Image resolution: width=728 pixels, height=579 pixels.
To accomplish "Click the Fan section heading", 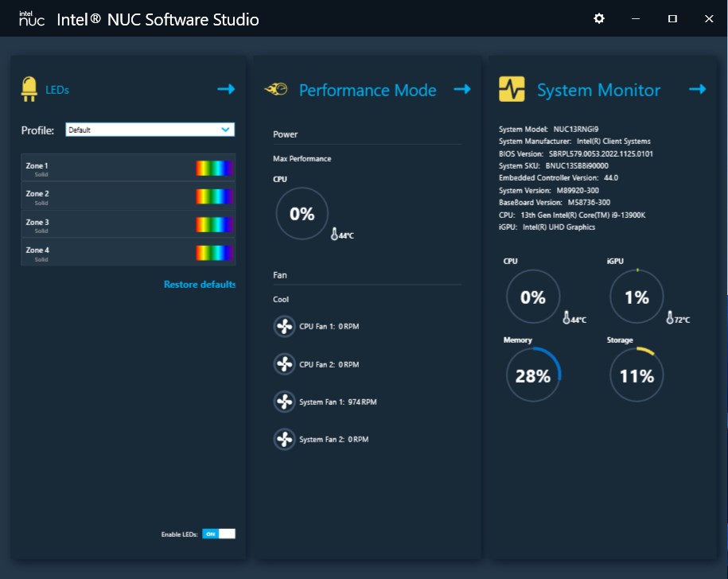I will tap(280, 275).
